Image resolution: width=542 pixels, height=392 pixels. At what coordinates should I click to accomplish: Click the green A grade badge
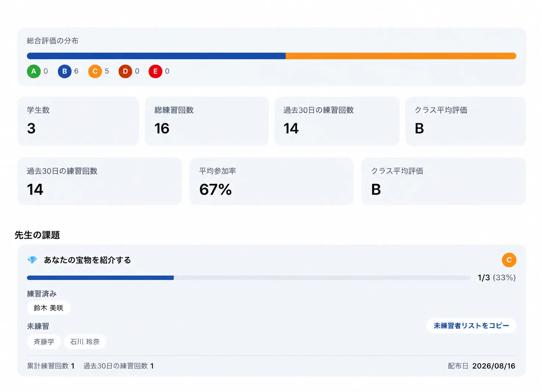(33, 71)
